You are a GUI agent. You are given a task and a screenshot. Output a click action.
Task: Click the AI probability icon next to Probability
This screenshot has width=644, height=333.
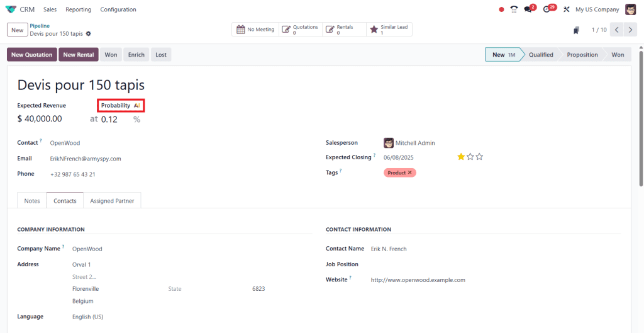click(x=137, y=106)
